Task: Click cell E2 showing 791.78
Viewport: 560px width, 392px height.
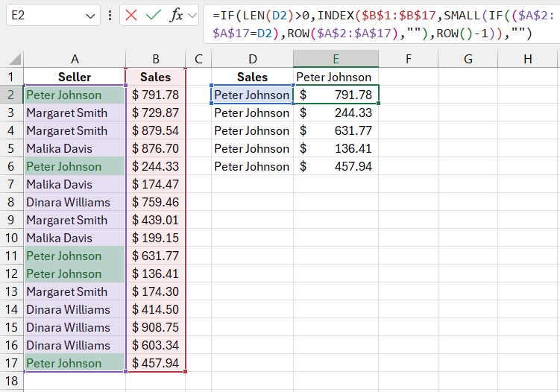Action: [336, 95]
